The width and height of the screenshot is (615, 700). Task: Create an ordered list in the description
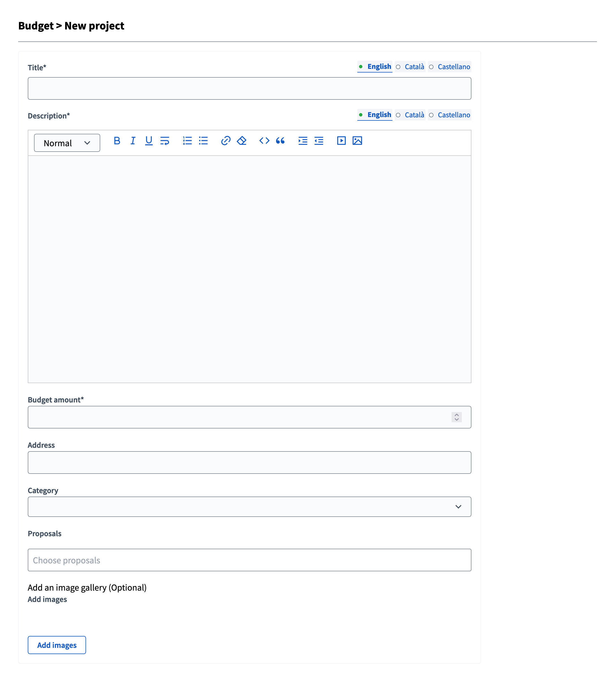coord(187,141)
